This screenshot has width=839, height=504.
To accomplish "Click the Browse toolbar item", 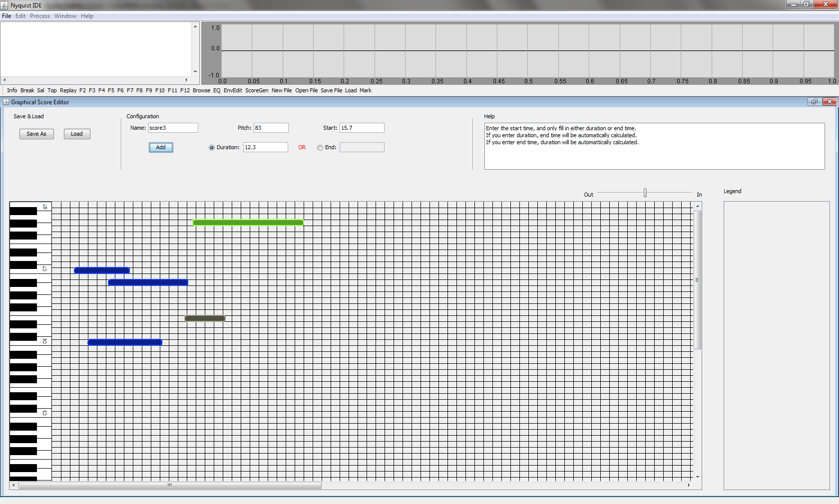I will tap(201, 90).
